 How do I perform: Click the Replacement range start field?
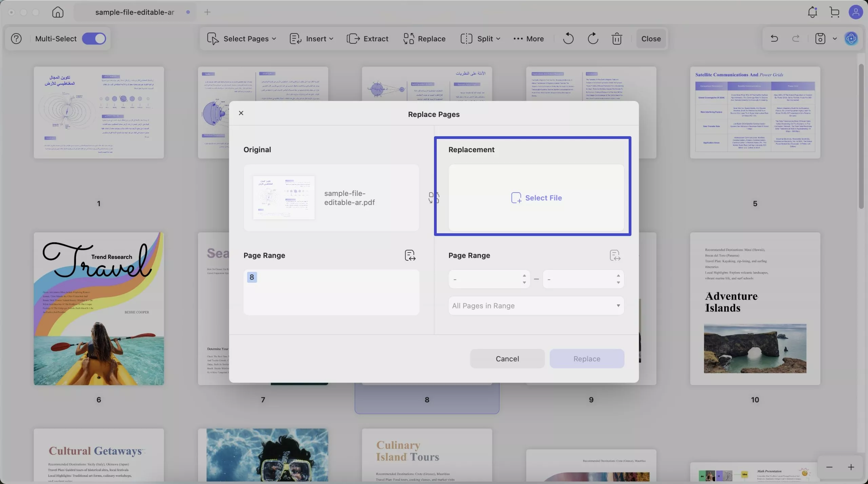[489, 279]
